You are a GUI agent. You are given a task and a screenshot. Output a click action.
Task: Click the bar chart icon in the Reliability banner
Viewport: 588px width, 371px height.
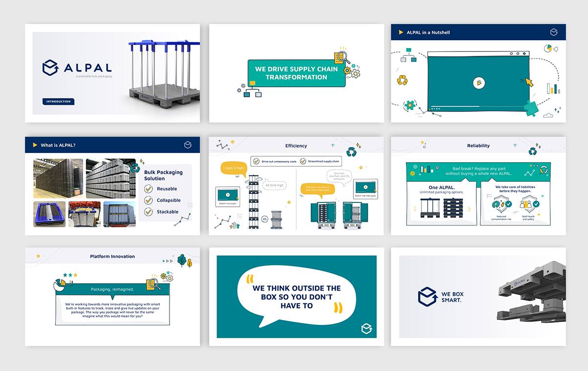click(428, 170)
